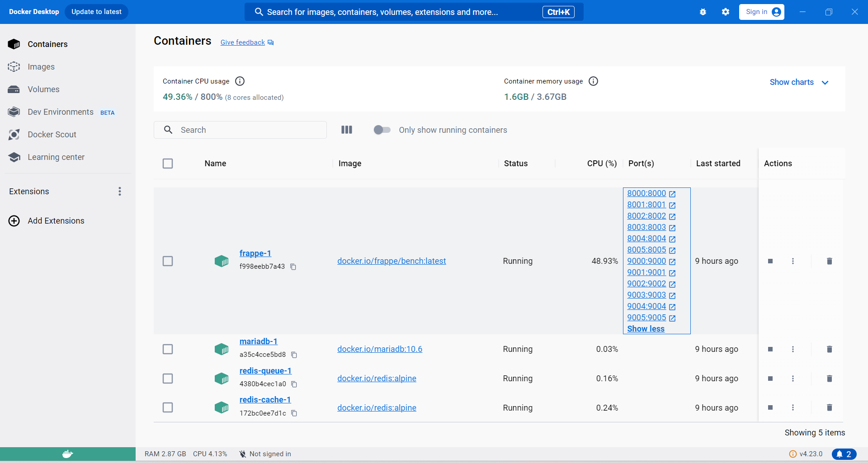
Task: Copy mariadb-1 container ID
Action: [x=294, y=355]
